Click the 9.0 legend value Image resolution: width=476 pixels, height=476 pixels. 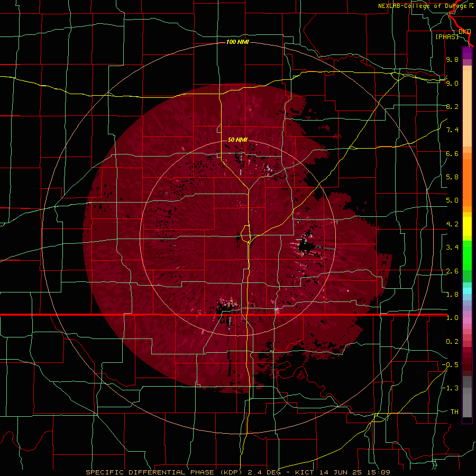click(452, 83)
